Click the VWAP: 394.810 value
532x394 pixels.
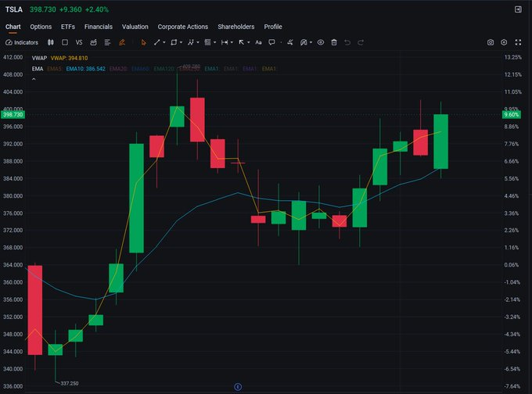coord(69,58)
